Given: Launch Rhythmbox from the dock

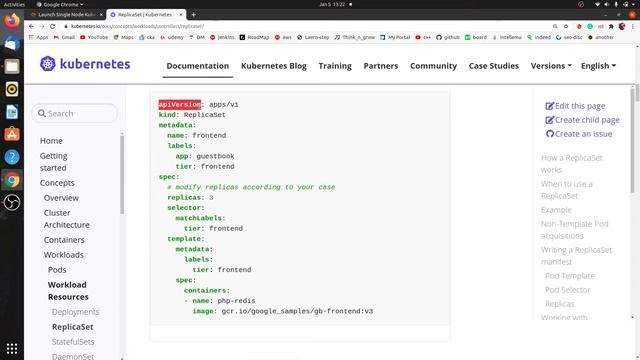Looking at the screenshot, I should point(12,89).
